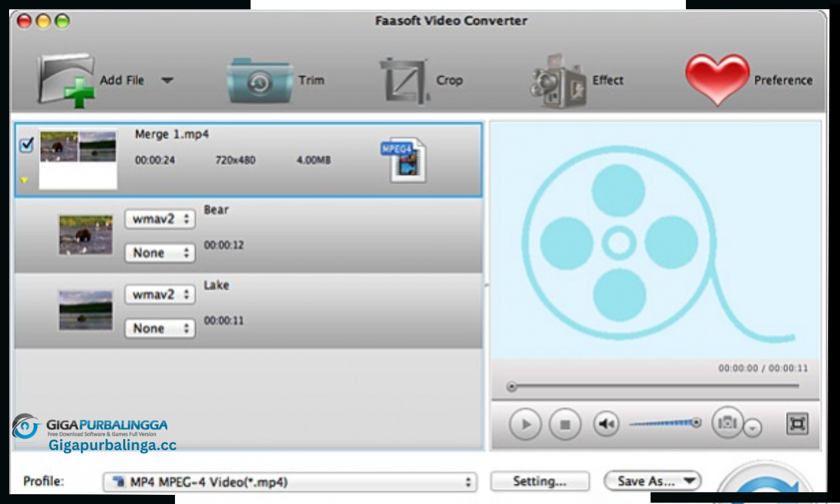Click Bear's 00:00:12 duration

tap(224, 246)
